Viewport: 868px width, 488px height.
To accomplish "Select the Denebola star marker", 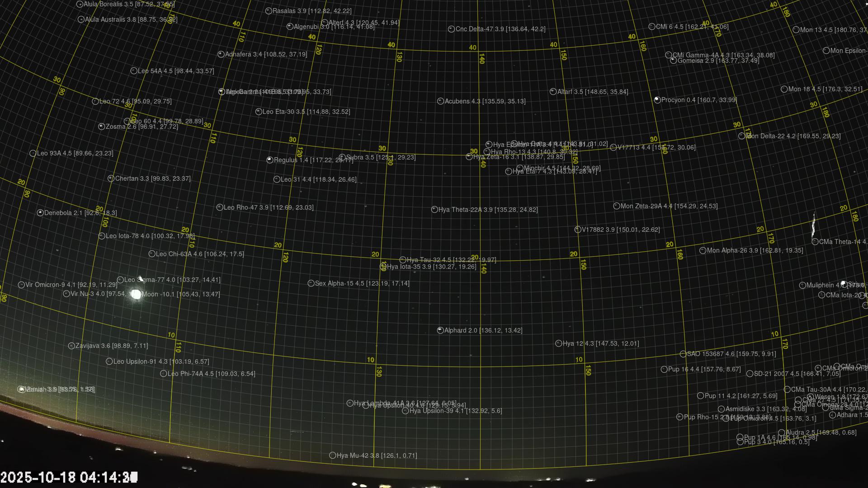I will [40, 213].
